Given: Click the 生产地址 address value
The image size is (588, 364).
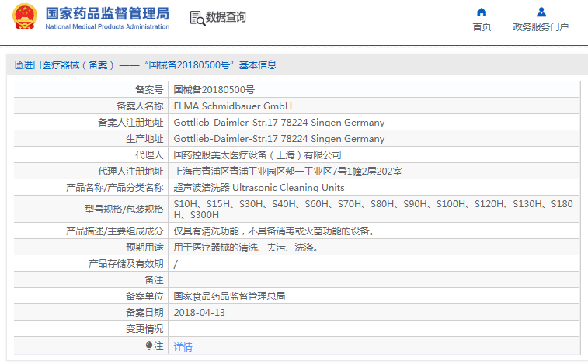Looking at the screenshot, I should (x=279, y=139).
